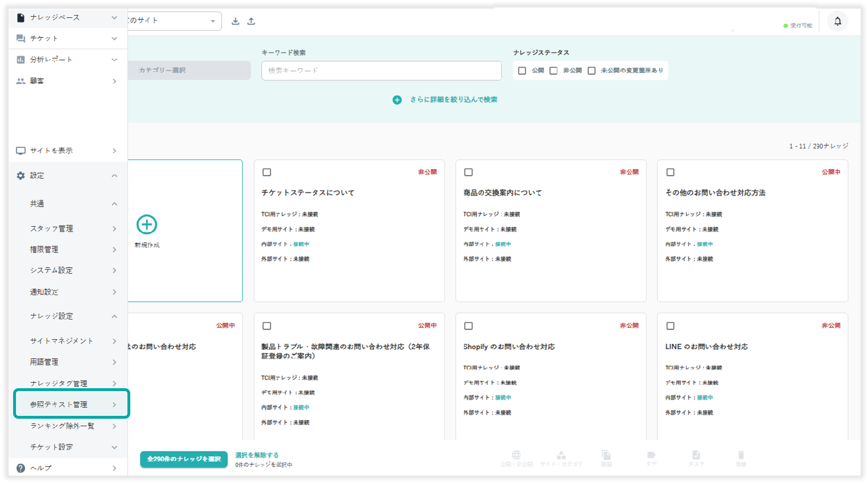
Task: Click the 設定 gear icon in sidebar
Action: pyautogui.click(x=21, y=175)
